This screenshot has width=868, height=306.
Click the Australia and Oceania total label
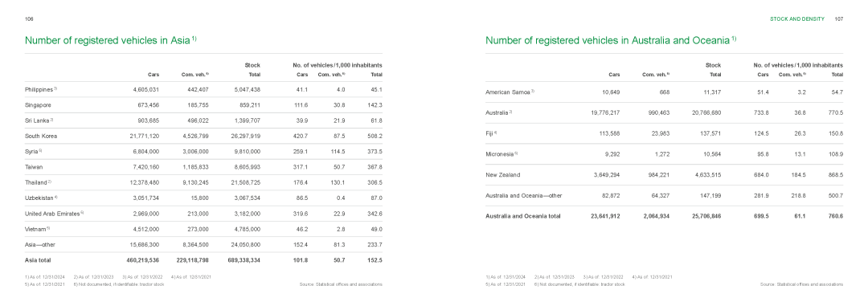click(x=523, y=216)
